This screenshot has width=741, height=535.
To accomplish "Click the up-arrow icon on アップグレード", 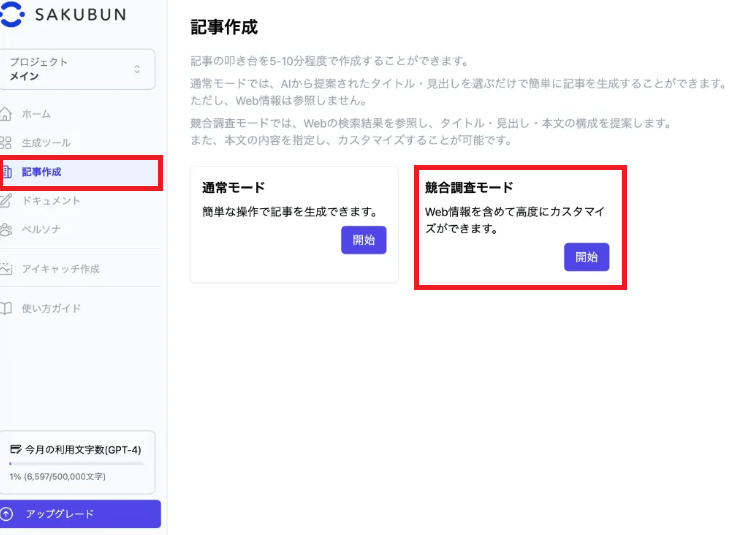I will 7,514.
